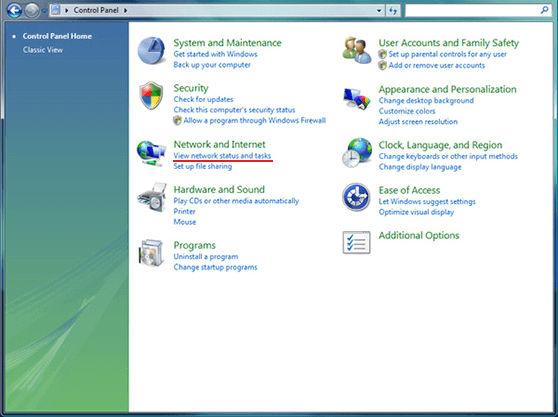Click the Clock, Language, and Region globe icon
This screenshot has height=417, width=558.
(x=357, y=153)
